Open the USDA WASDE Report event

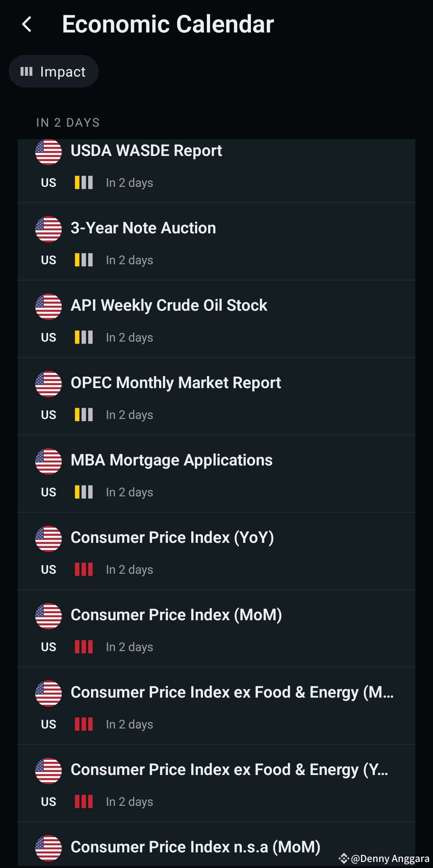click(x=216, y=171)
